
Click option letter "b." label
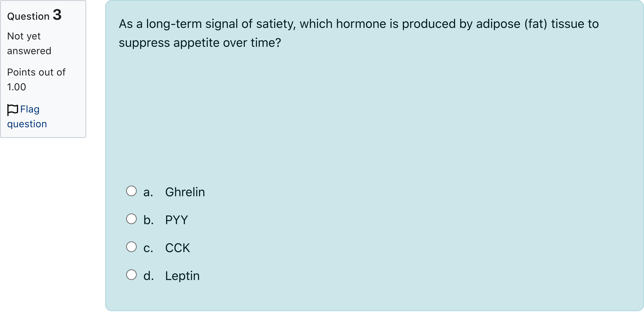click(x=148, y=220)
